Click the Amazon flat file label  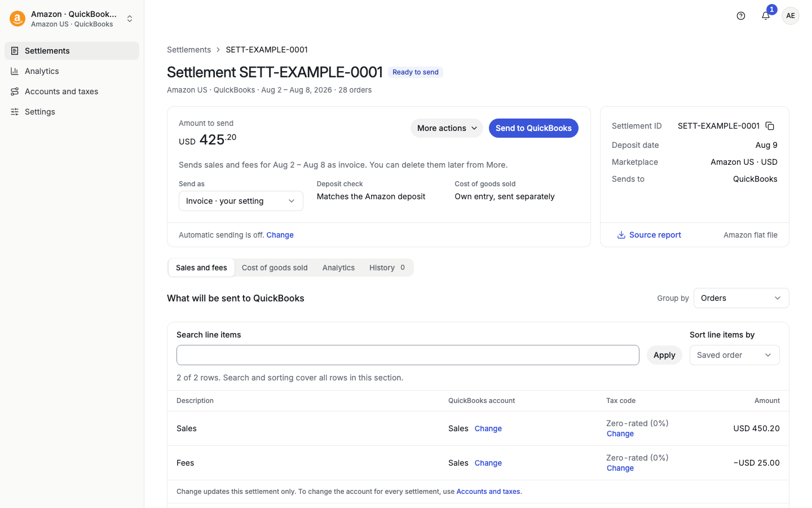tap(751, 235)
